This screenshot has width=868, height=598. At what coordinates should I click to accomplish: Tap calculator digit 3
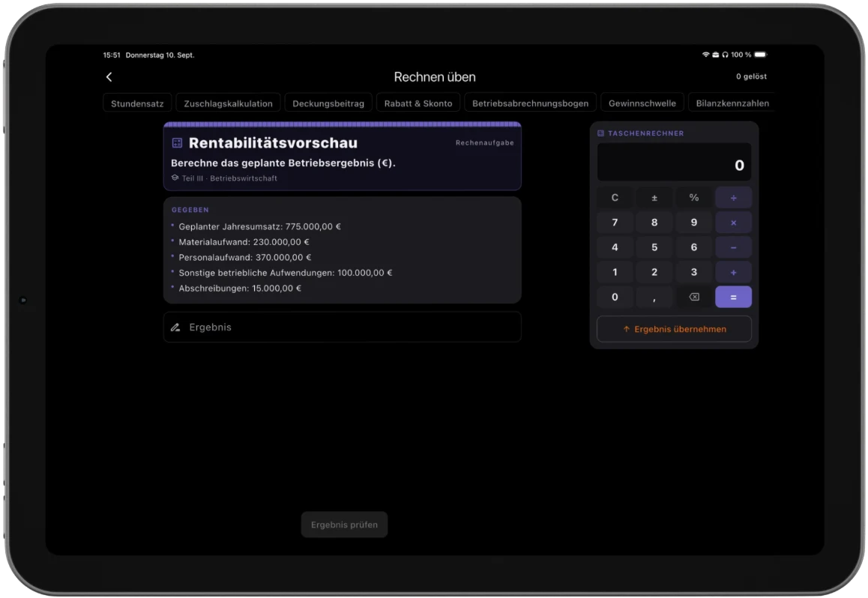tap(693, 272)
